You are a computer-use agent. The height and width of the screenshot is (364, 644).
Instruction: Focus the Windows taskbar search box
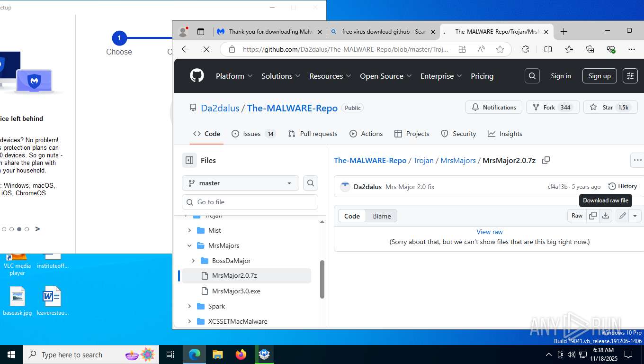pos(91,355)
